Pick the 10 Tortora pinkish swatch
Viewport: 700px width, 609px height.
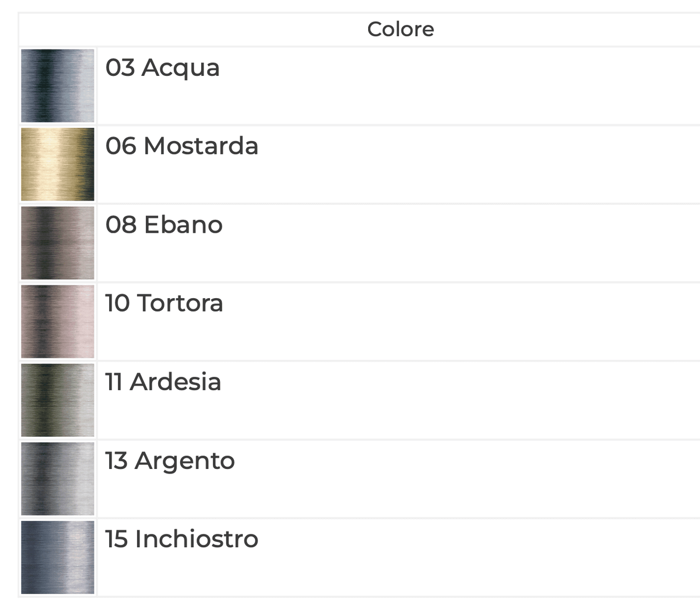58,321
